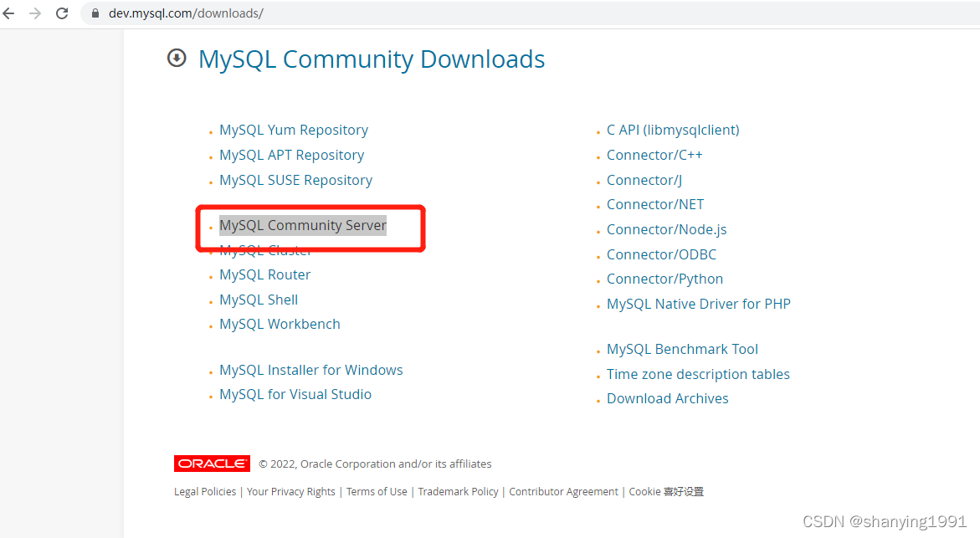
Task: Open the Connector/C++ link
Action: coord(654,155)
